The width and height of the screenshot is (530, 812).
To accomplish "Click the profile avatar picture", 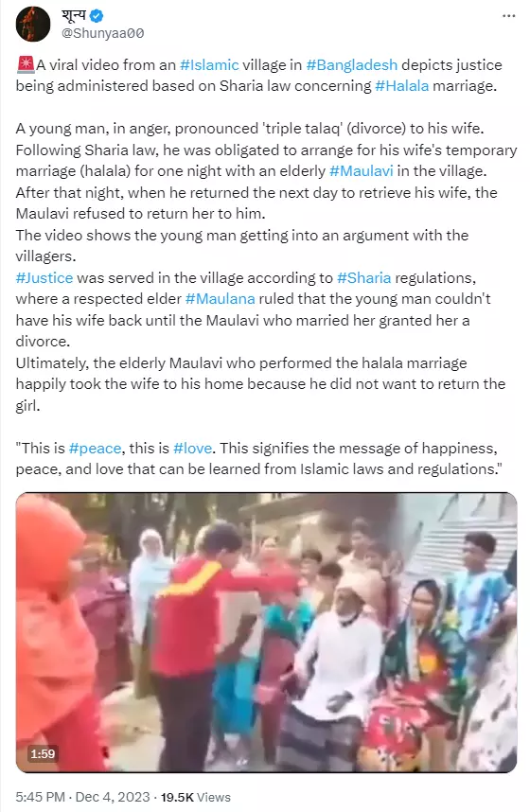I will coord(33,24).
